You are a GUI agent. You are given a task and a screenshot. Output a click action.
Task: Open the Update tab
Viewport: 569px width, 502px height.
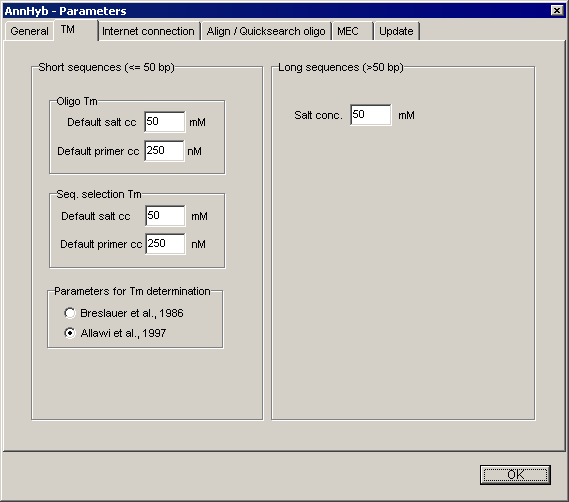[396, 31]
